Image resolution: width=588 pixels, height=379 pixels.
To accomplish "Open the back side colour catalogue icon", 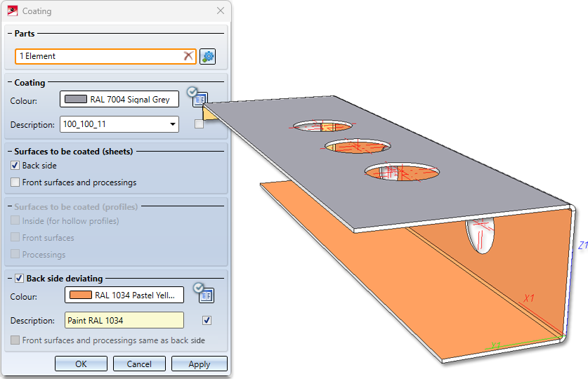I will [x=206, y=295].
